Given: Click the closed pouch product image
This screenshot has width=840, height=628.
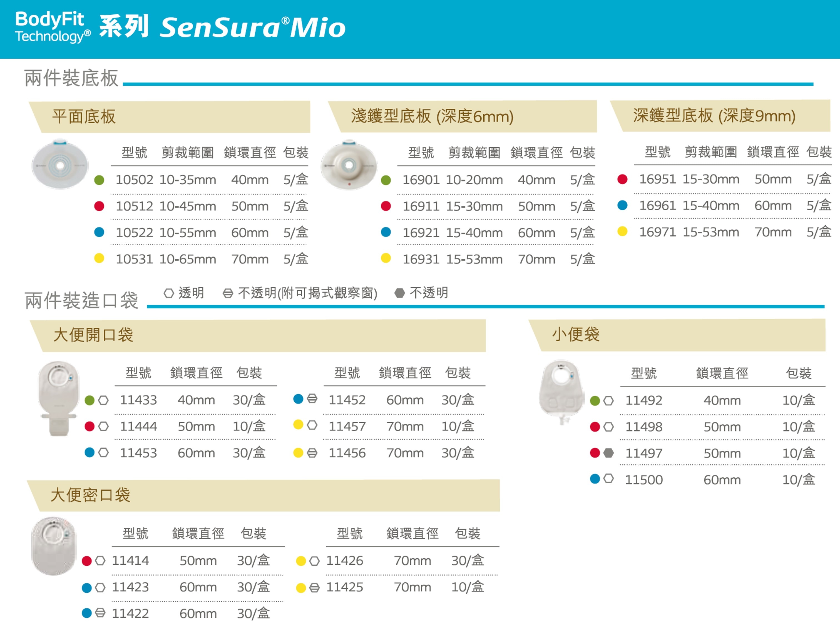Looking at the screenshot, I should (x=54, y=545).
